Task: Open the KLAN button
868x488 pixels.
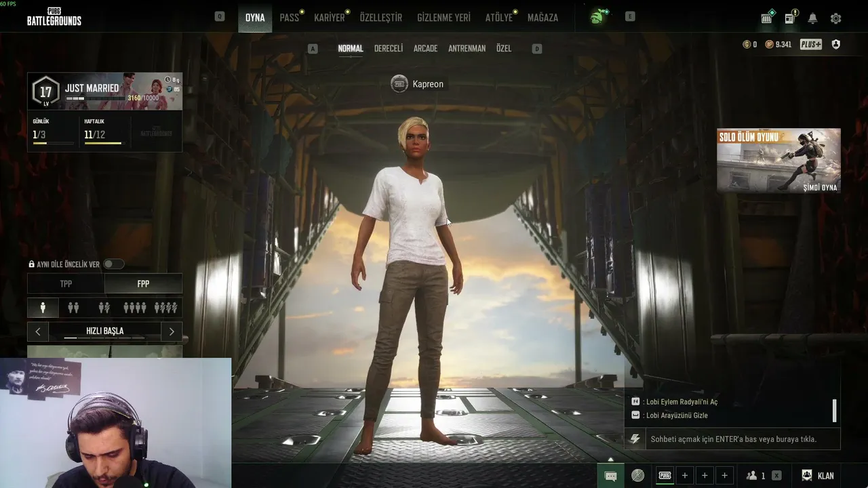Action: pyautogui.click(x=818, y=476)
